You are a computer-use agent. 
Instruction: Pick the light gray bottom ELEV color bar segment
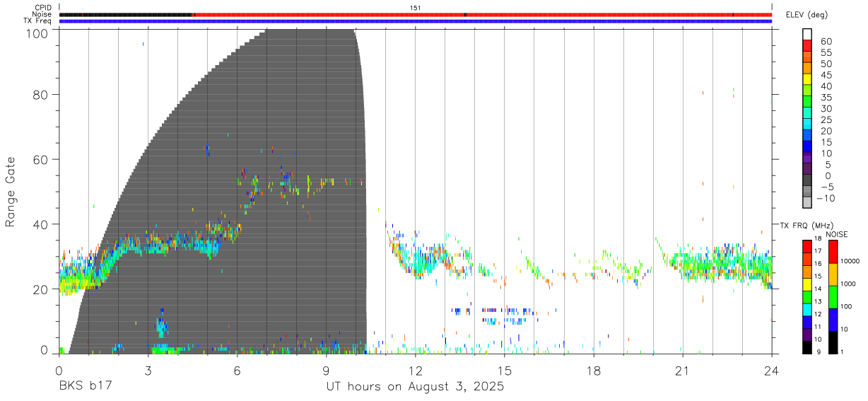(x=807, y=203)
